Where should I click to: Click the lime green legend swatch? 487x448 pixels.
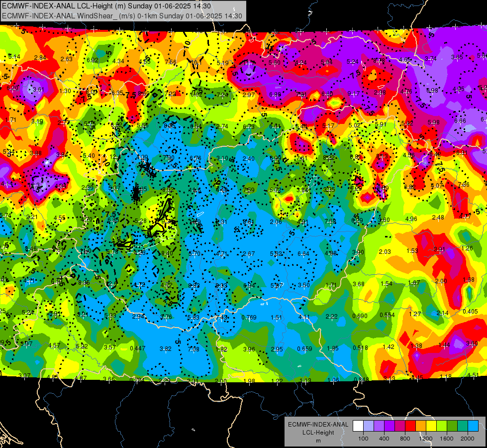pyautogui.click(x=442, y=426)
